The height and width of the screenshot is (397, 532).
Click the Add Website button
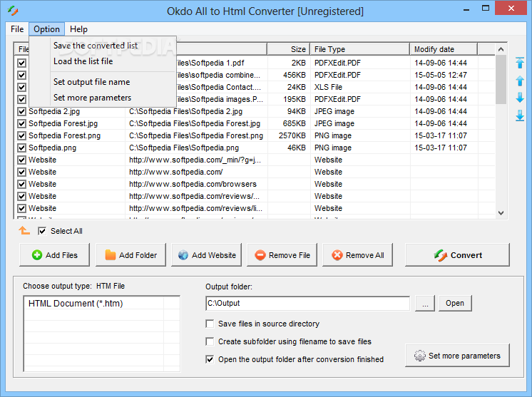point(206,255)
